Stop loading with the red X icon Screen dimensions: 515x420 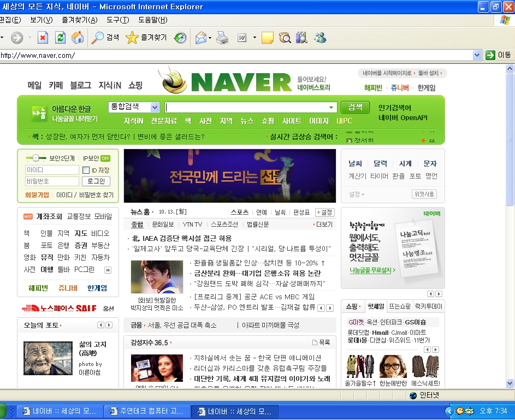[x=43, y=38]
